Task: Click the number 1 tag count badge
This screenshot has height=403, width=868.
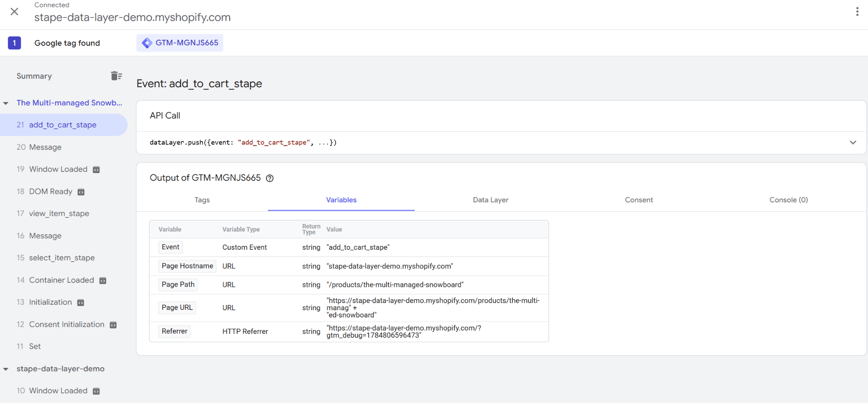Action: click(x=14, y=43)
